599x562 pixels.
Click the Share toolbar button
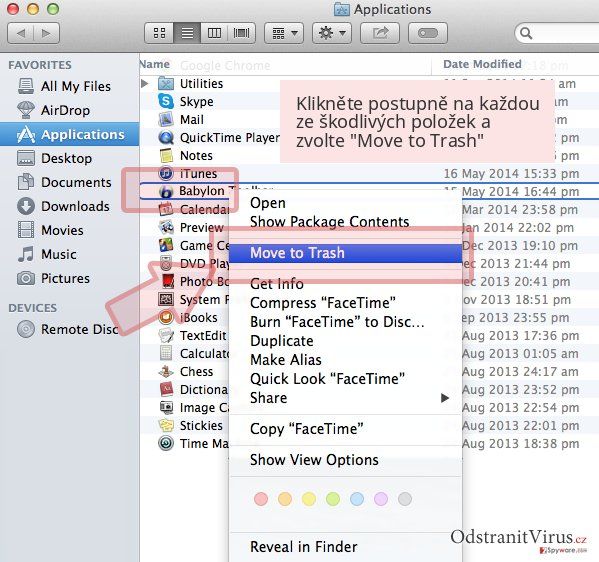[x=380, y=33]
